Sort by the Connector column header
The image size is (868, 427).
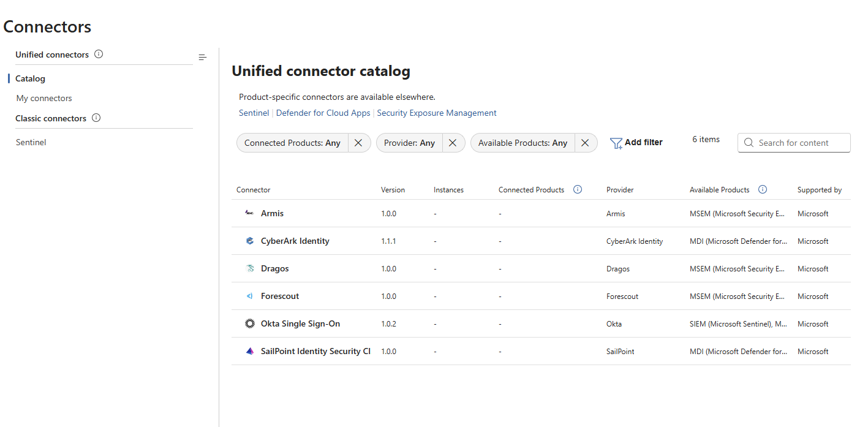pos(254,190)
